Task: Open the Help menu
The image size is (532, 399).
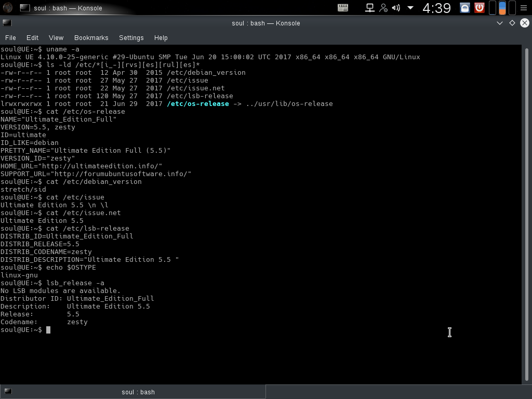Action: (161, 37)
